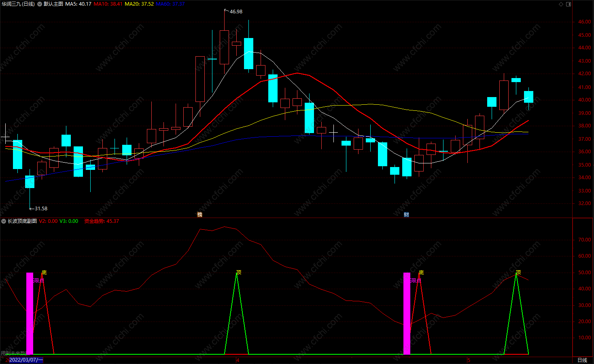The width and height of the screenshot is (594, 364).
Task: Click the 46.00 price axis label
Action: [584, 22]
